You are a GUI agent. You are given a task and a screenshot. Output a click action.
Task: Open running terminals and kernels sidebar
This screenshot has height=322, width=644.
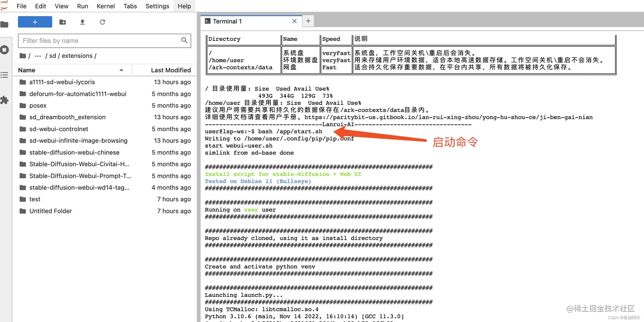coord(4,50)
